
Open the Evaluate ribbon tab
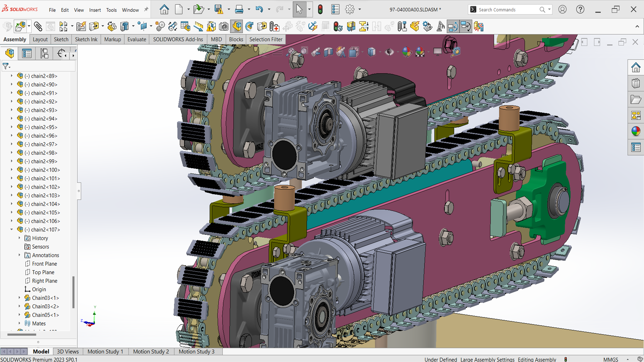click(x=137, y=39)
